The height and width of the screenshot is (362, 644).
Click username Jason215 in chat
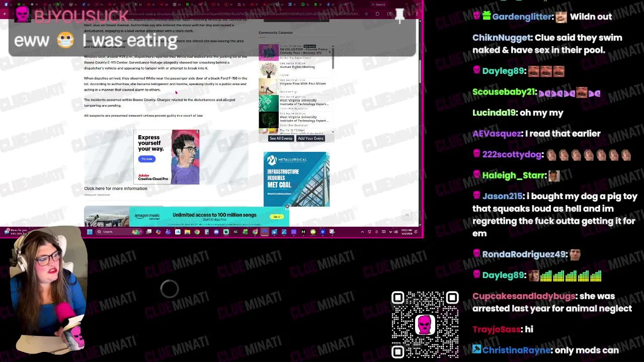pyautogui.click(x=503, y=196)
